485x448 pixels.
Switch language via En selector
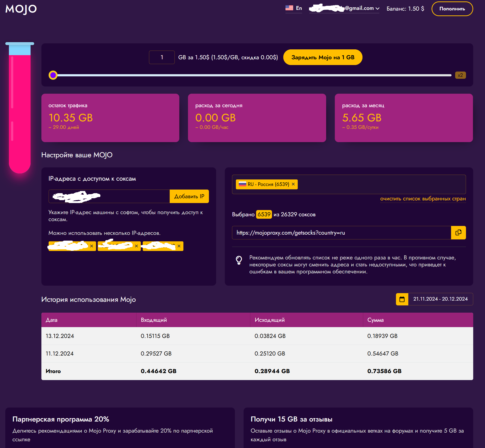[299, 8]
